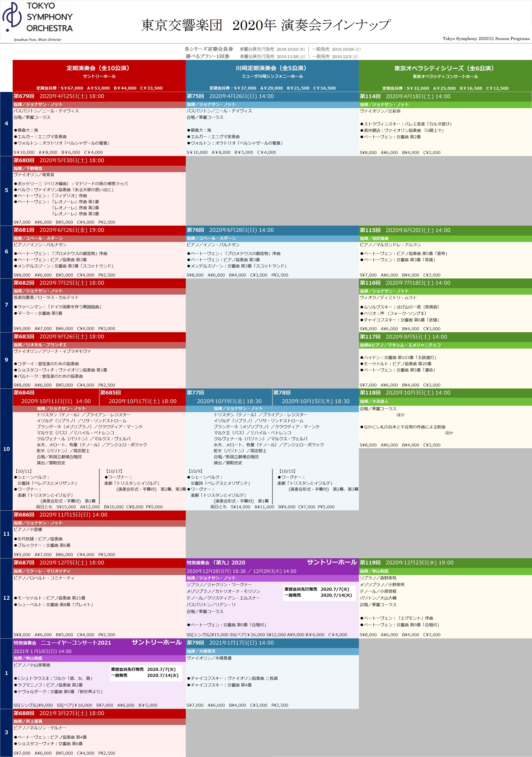Click the month '10' row label
The height and width of the screenshot is (757, 532).
pyautogui.click(x=6, y=449)
